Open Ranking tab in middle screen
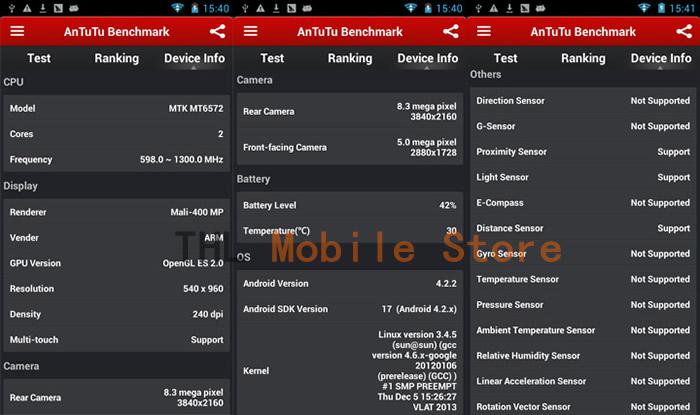Screen dimensions: 700x415 coord(350,58)
